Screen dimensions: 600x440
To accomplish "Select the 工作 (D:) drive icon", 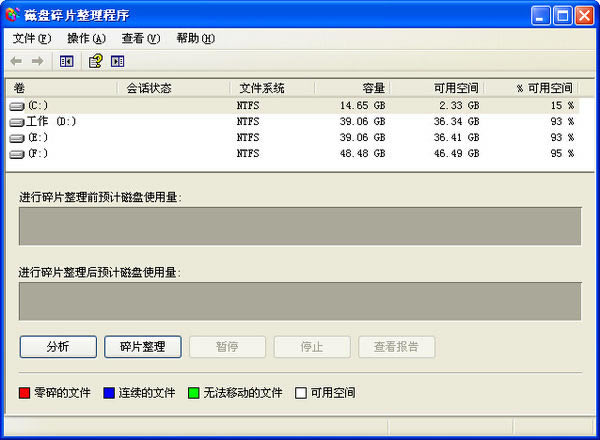I will (x=17, y=121).
